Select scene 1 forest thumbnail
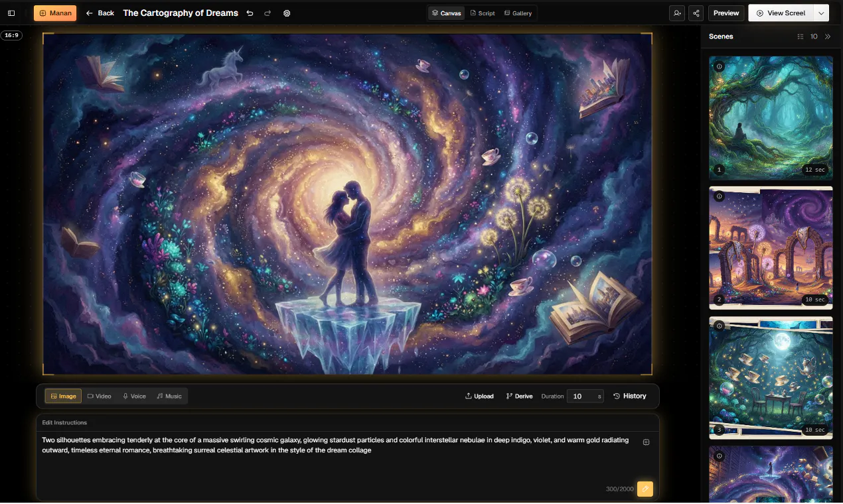The width and height of the screenshot is (843, 504). pyautogui.click(x=771, y=118)
